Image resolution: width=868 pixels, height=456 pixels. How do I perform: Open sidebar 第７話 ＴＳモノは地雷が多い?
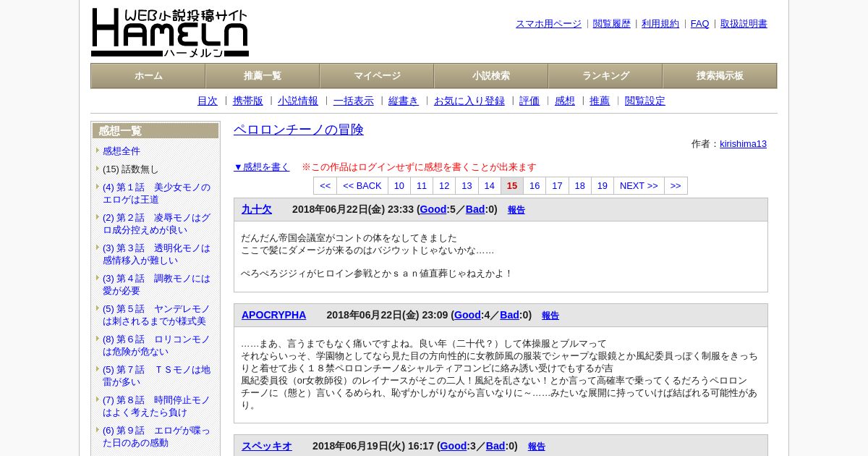[156, 376]
